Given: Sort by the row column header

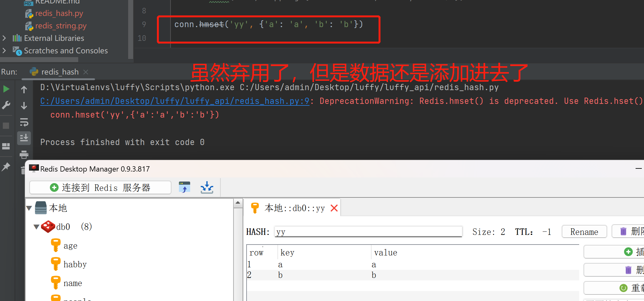Looking at the screenshot, I should [262, 253].
